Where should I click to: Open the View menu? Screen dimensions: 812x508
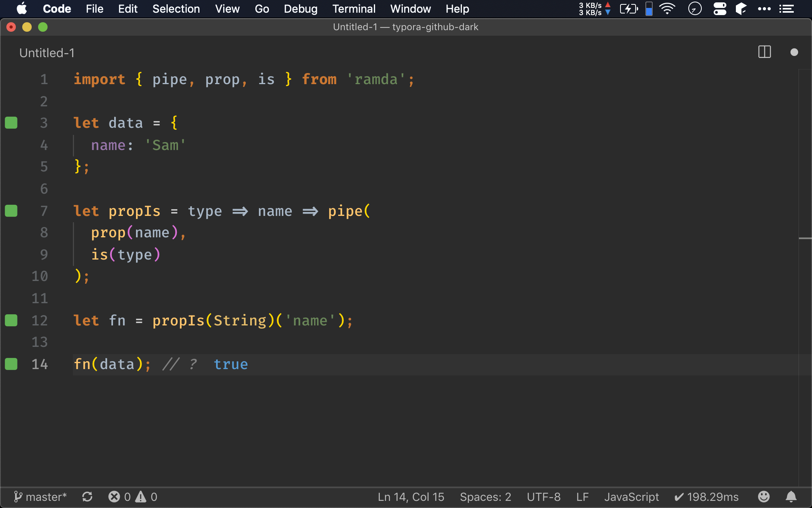click(x=227, y=9)
